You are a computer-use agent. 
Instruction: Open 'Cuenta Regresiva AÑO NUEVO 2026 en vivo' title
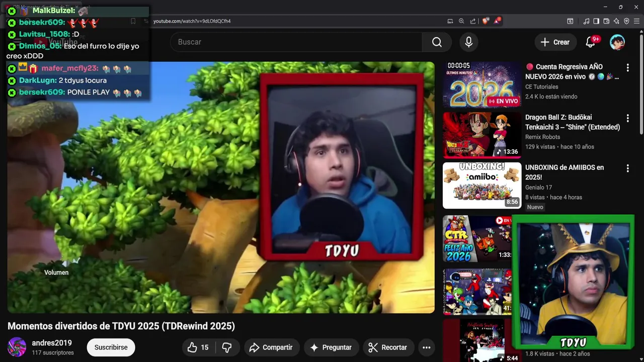click(572, 71)
